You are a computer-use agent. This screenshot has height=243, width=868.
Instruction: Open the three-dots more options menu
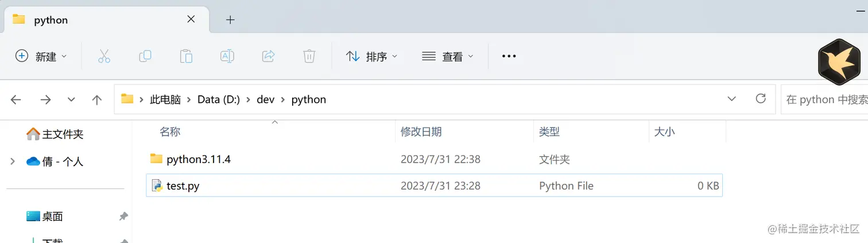click(509, 56)
